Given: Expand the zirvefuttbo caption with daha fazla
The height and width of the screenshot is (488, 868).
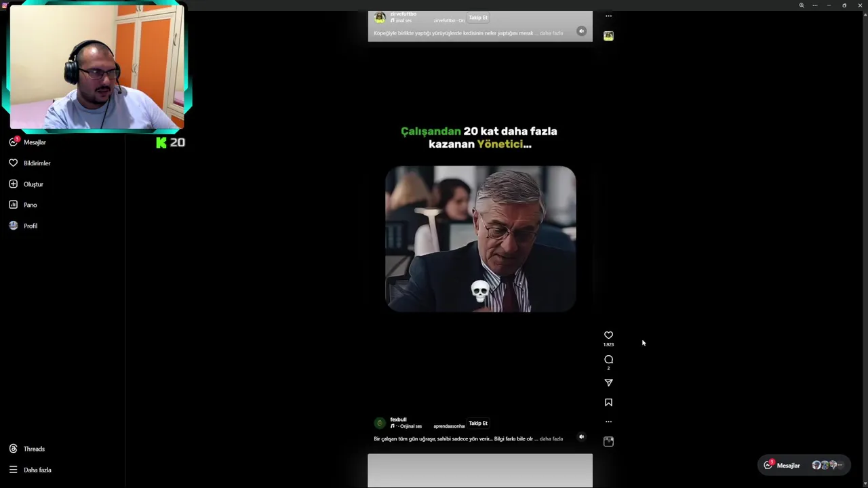Looking at the screenshot, I should click(x=551, y=33).
